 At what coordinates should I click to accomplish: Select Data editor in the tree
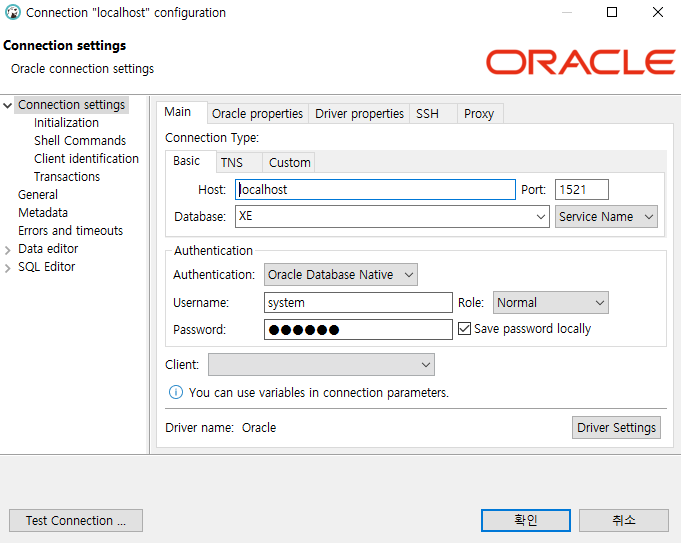click(x=48, y=249)
